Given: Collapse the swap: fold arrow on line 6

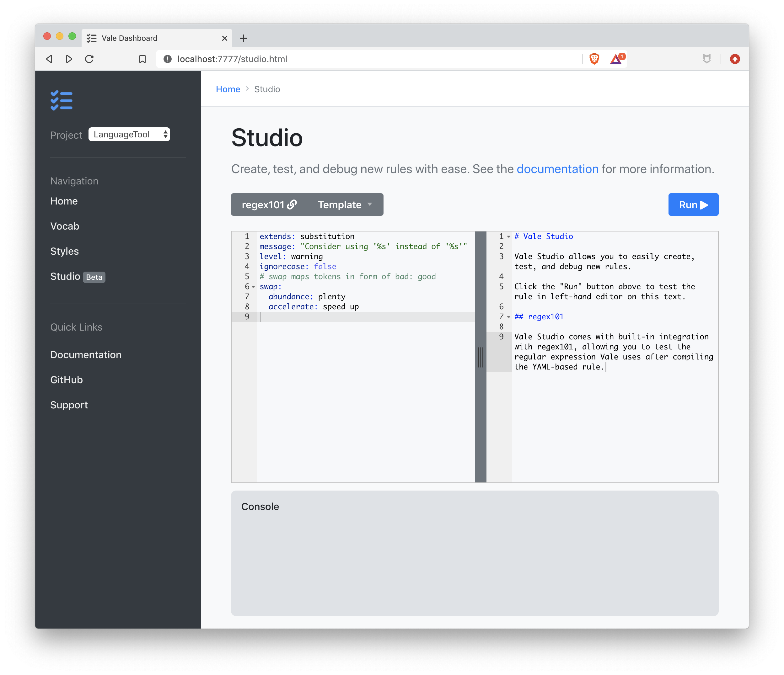Looking at the screenshot, I should [254, 287].
